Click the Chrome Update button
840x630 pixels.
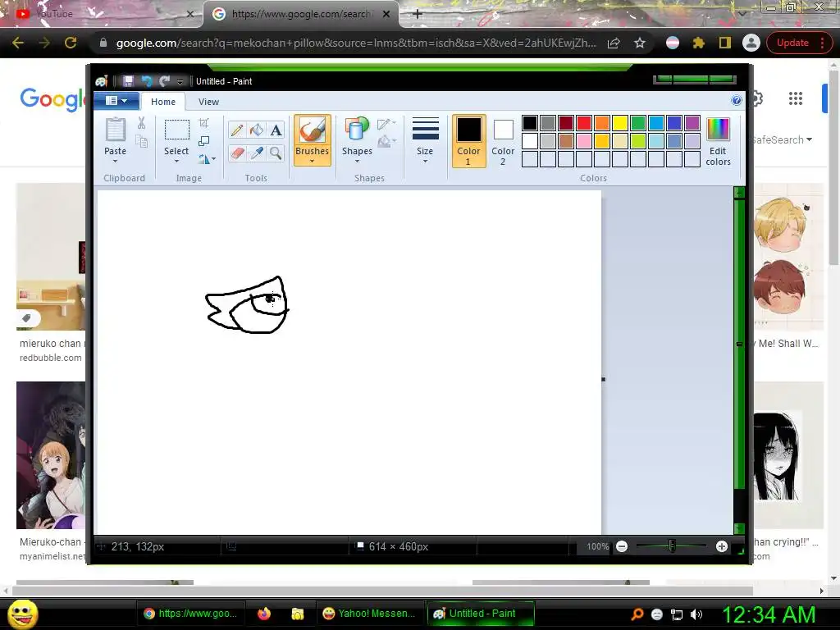click(x=797, y=43)
